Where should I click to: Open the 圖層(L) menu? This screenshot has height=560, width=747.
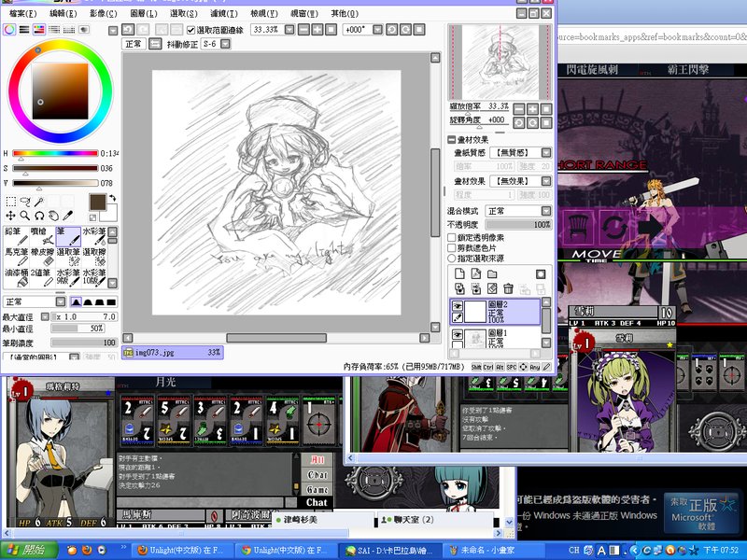(x=144, y=13)
